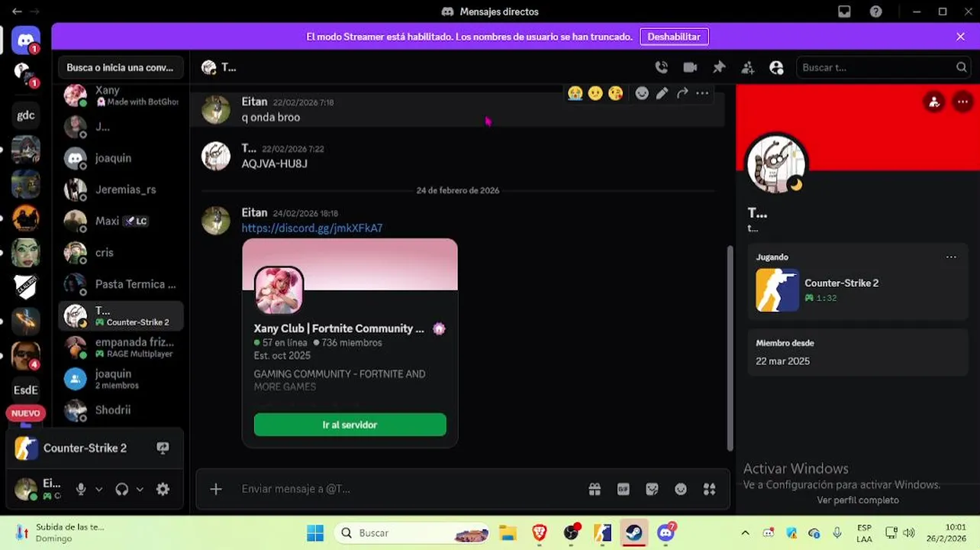Open File Explorer from the taskbar
980x550 pixels.
tap(508, 532)
